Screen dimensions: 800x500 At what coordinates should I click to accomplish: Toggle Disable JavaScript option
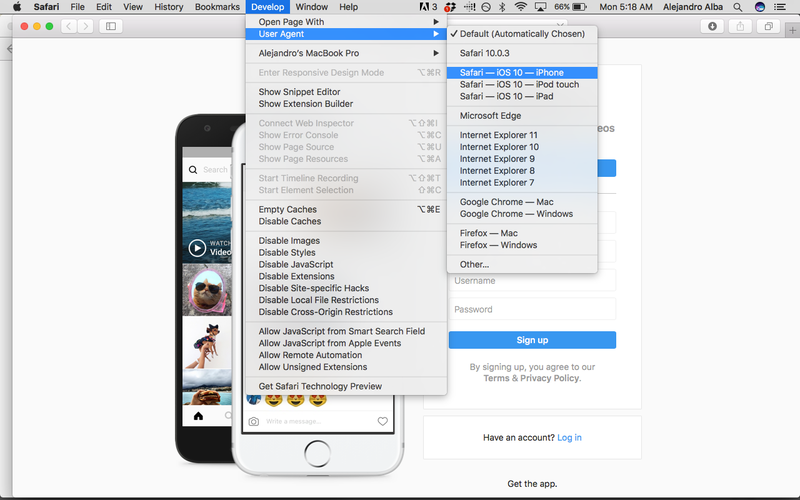coord(295,264)
